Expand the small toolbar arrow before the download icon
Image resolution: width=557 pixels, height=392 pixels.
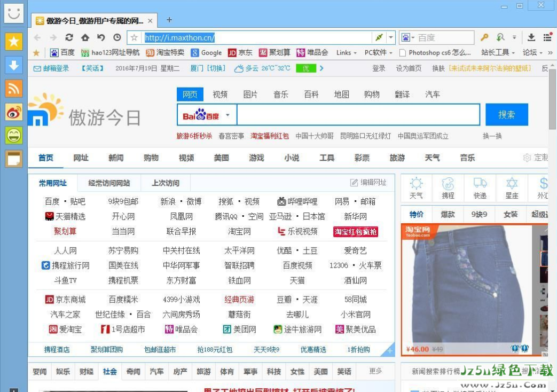514,37
